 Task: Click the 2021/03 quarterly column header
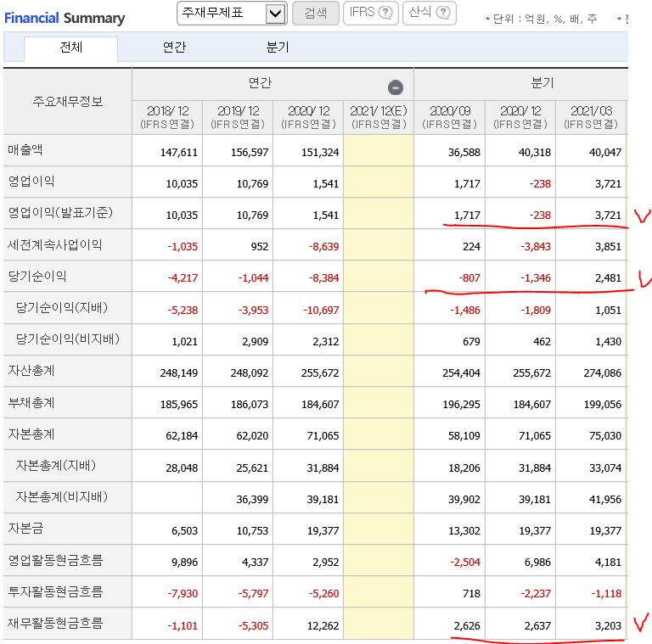[591, 117]
